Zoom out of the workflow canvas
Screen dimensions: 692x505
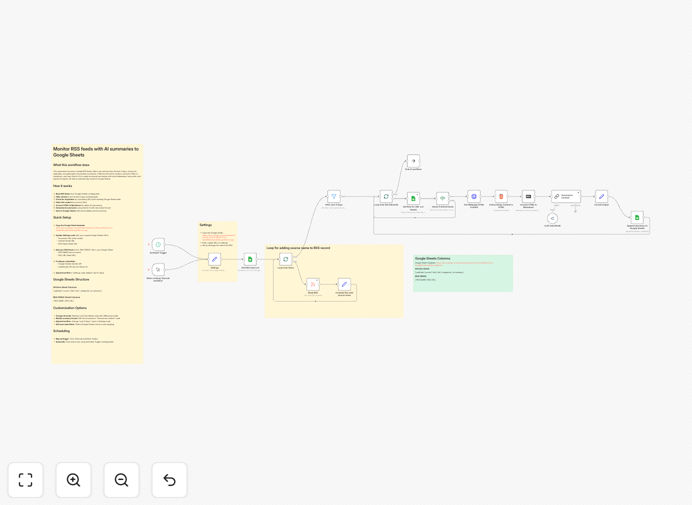tap(121, 480)
